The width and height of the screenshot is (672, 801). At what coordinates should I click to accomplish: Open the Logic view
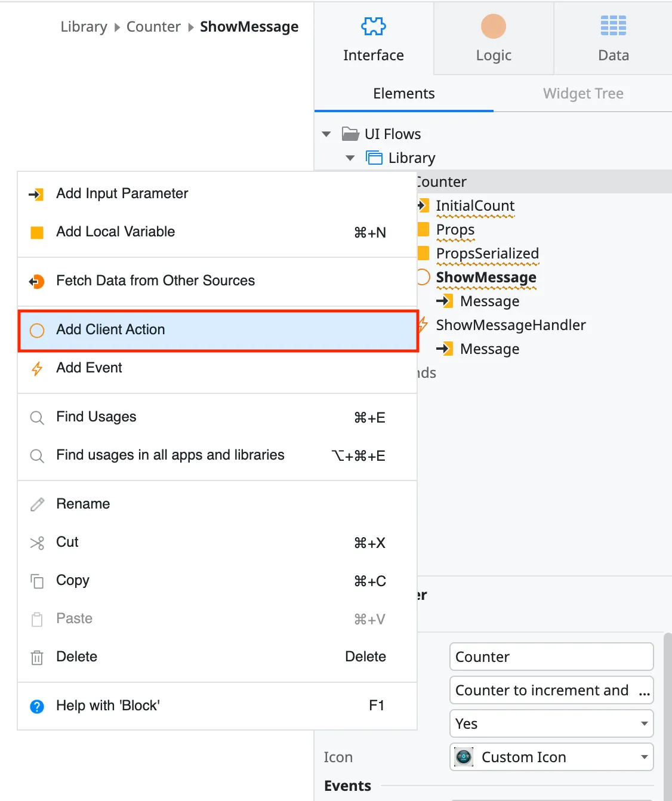coord(493,36)
